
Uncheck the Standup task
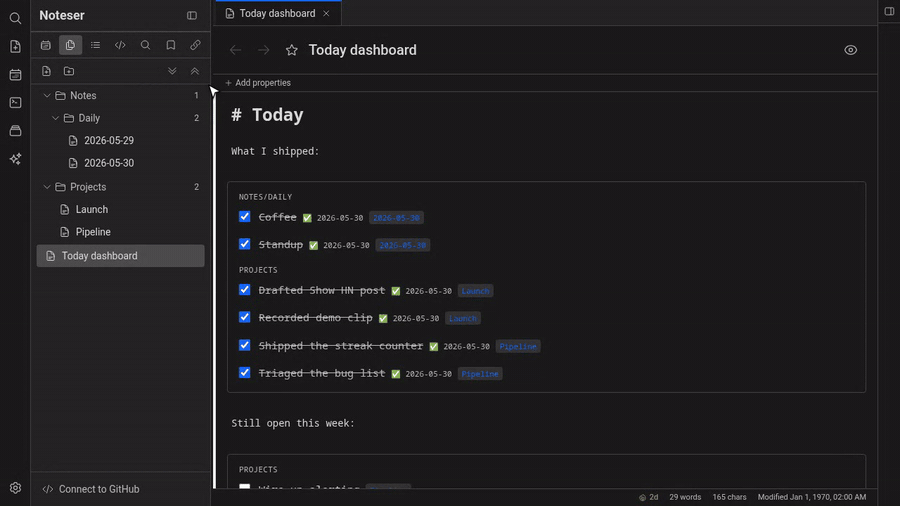245,244
